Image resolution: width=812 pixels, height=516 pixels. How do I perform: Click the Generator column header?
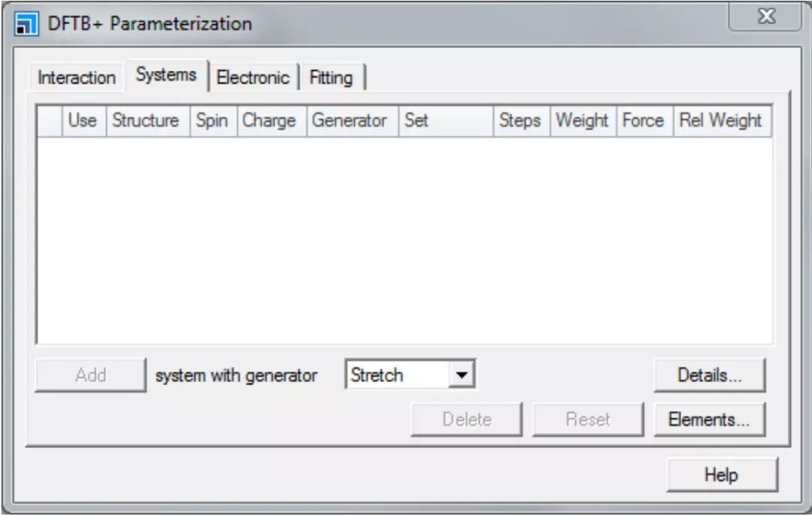point(352,120)
